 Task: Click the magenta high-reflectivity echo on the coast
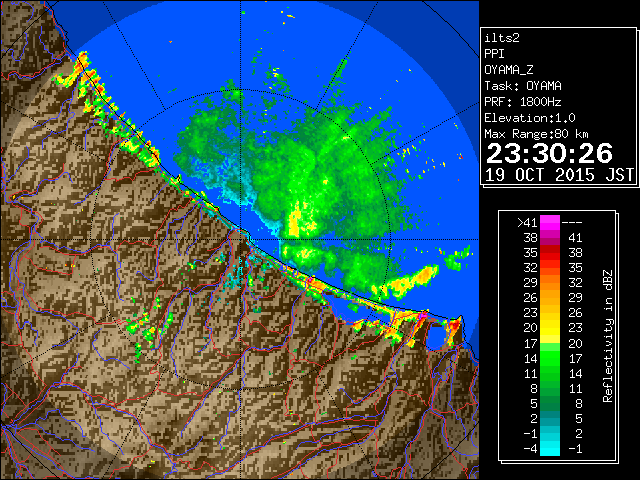(x=423, y=315)
